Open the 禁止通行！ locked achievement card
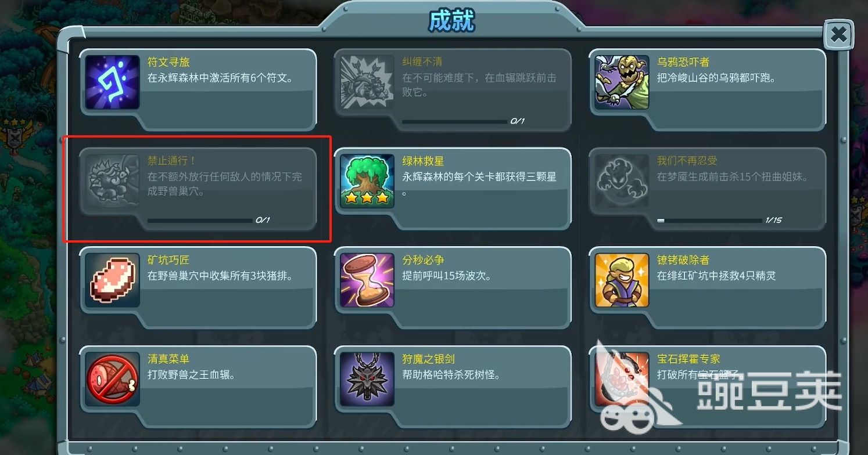The image size is (868, 455). click(198, 189)
